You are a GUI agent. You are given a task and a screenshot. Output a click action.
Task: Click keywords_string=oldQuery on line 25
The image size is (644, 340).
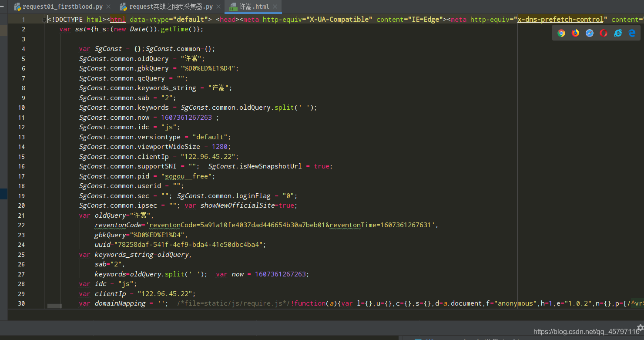[x=142, y=255]
